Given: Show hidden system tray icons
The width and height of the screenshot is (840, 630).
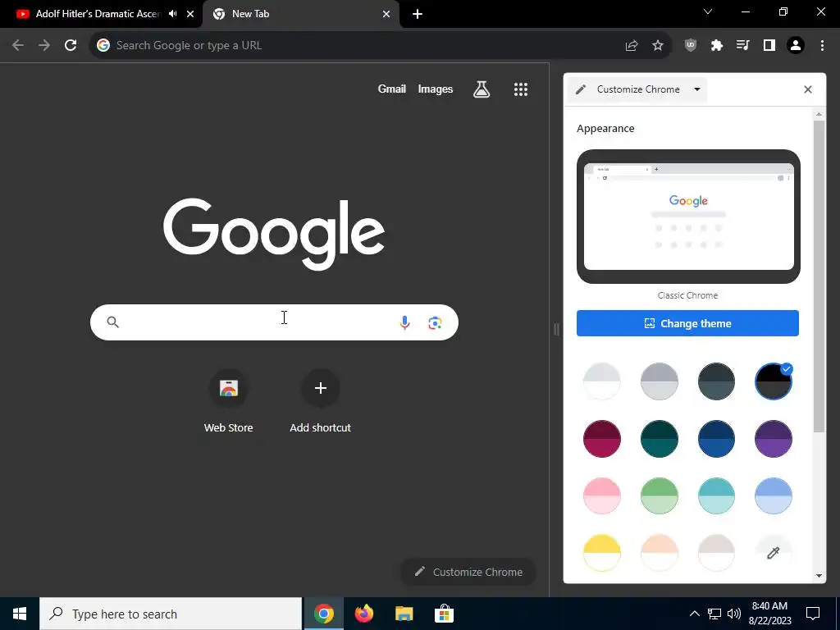Looking at the screenshot, I should 694,614.
